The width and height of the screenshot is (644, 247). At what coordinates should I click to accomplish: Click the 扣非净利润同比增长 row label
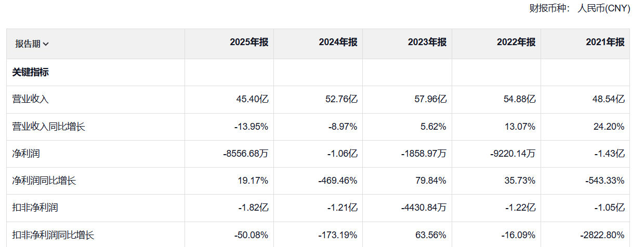54,235
